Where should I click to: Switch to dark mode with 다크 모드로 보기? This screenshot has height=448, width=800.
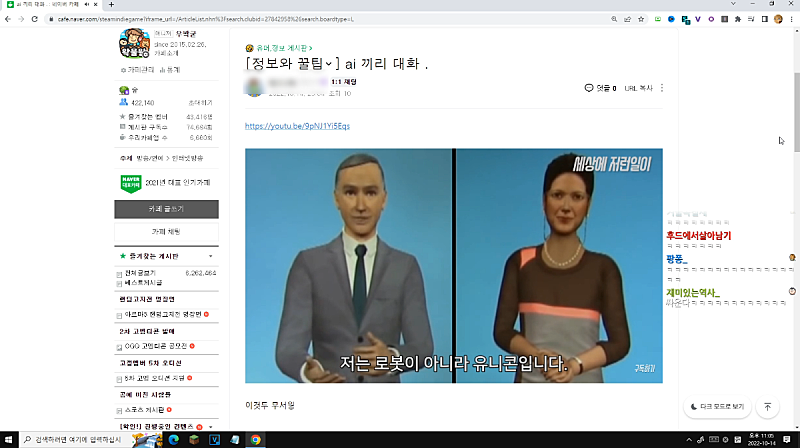tap(717, 407)
